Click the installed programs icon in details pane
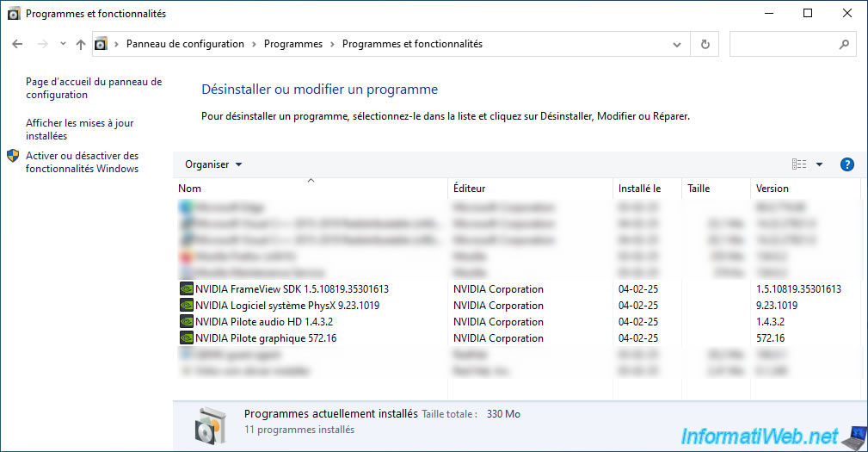The image size is (868, 452). coord(211,425)
